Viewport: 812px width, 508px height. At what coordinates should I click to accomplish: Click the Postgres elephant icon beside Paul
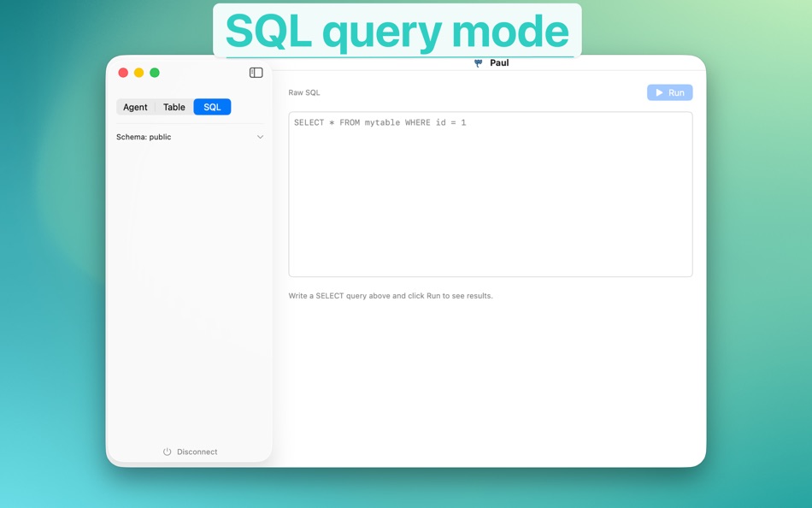477,62
